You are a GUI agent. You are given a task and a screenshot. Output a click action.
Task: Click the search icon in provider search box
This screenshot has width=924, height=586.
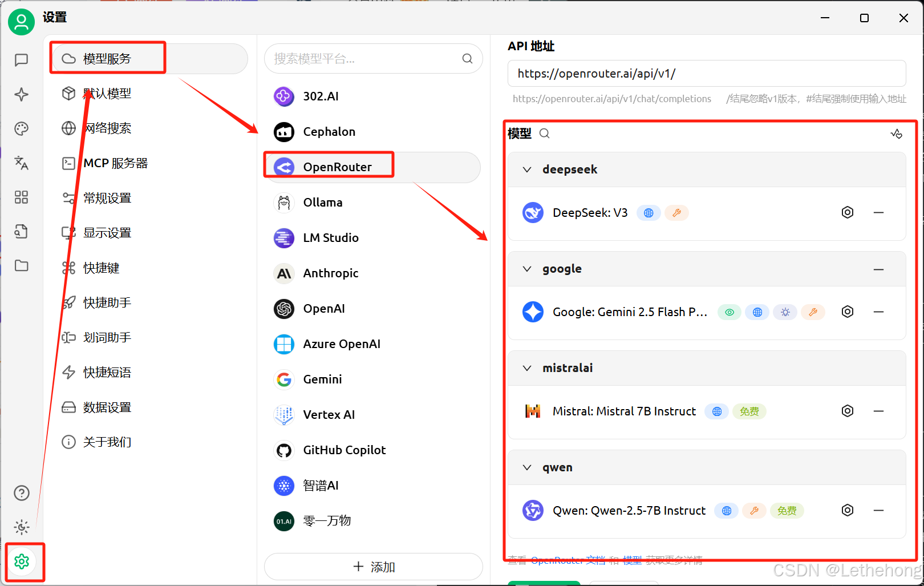tap(467, 58)
